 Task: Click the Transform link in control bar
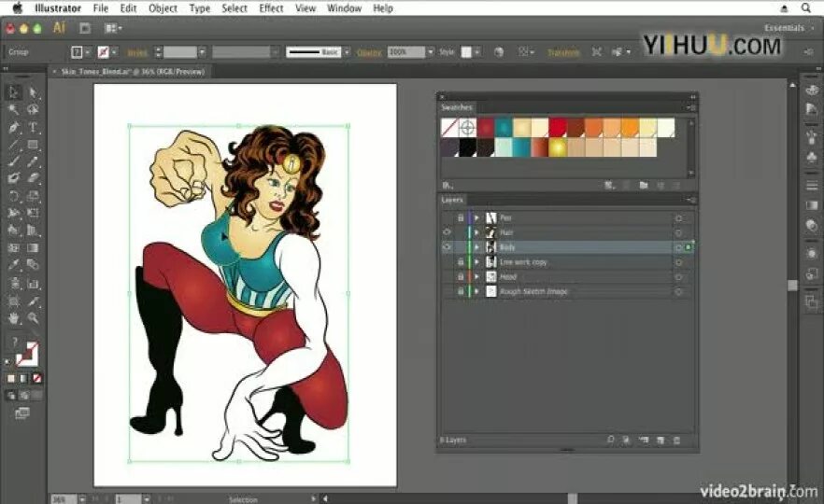tap(563, 52)
